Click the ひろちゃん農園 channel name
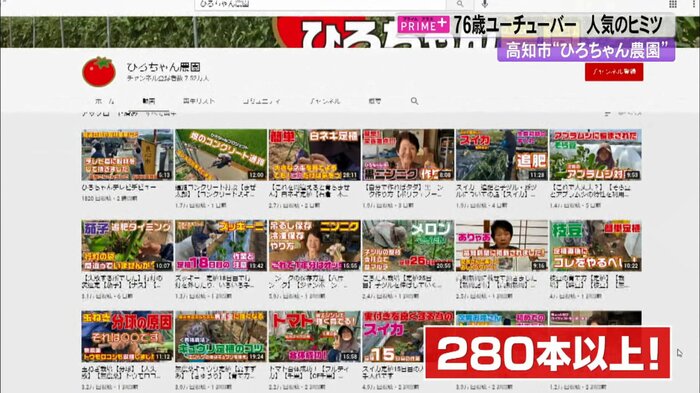Screen dimensions: 700x393 tap(163, 67)
